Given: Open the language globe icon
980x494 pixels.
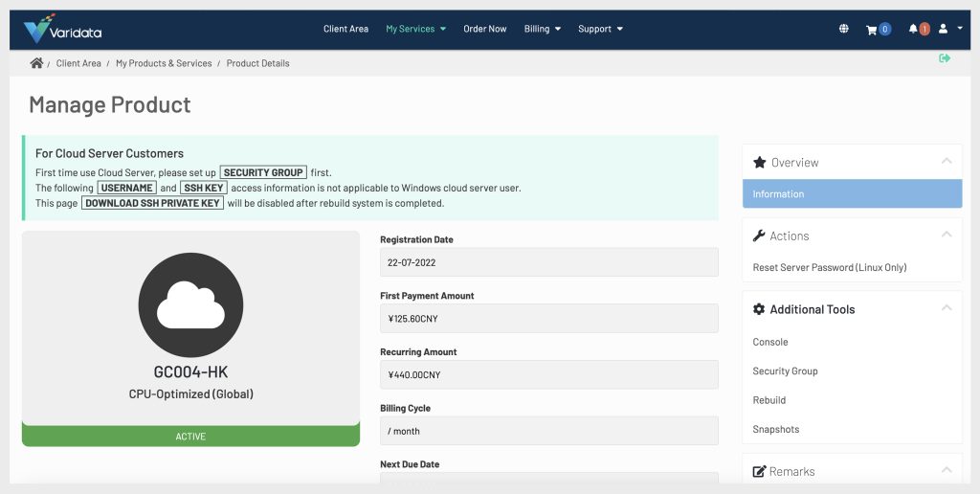Looking at the screenshot, I should click(843, 29).
